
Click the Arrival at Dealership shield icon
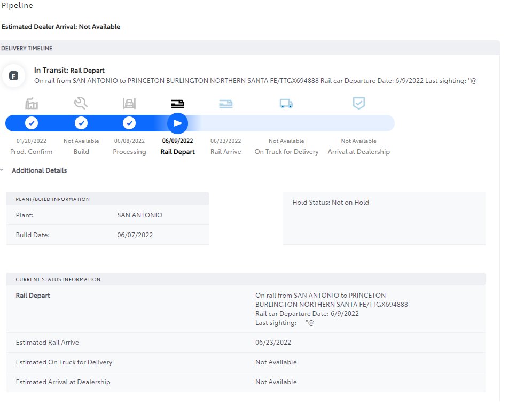coord(358,103)
